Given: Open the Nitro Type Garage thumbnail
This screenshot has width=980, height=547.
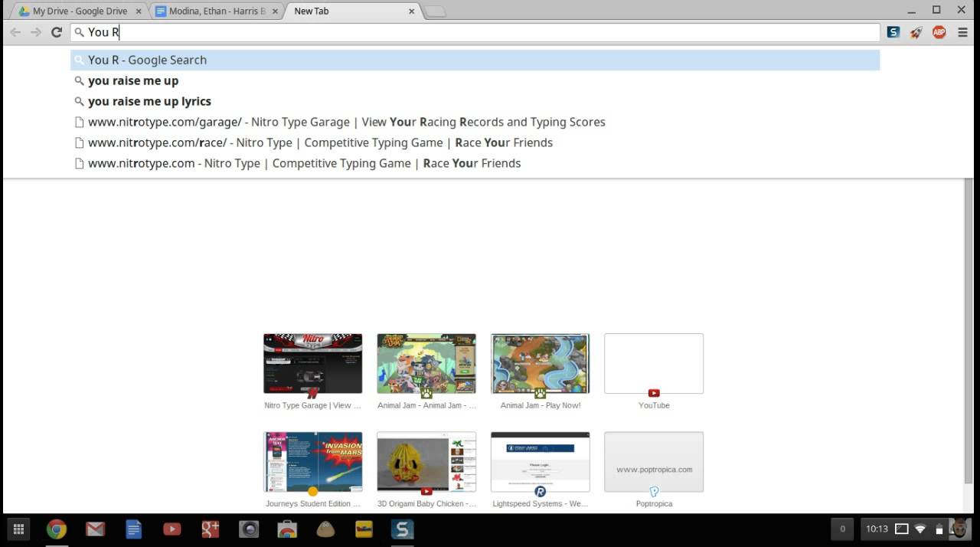Looking at the screenshot, I should coord(312,364).
